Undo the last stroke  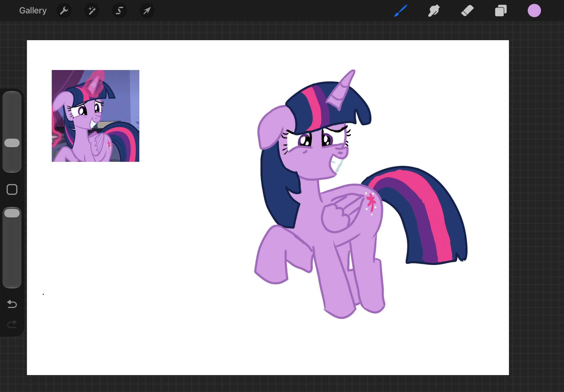pyautogui.click(x=12, y=304)
